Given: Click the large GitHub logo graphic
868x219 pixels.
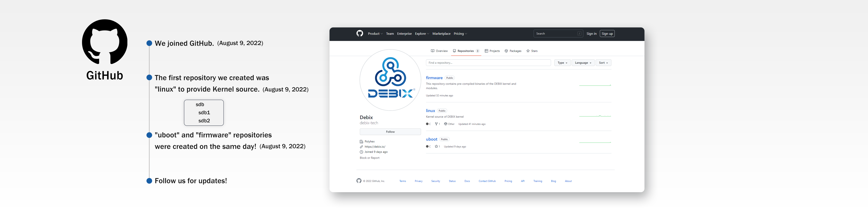Looking at the screenshot, I should pyautogui.click(x=105, y=42).
